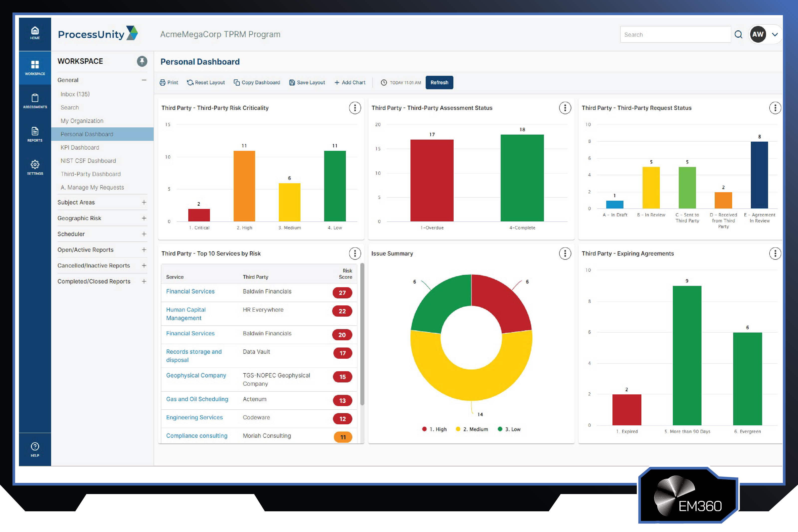Expand the Scheduler section
The height and width of the screenshot is (532, 798).
tap(144, 234)
